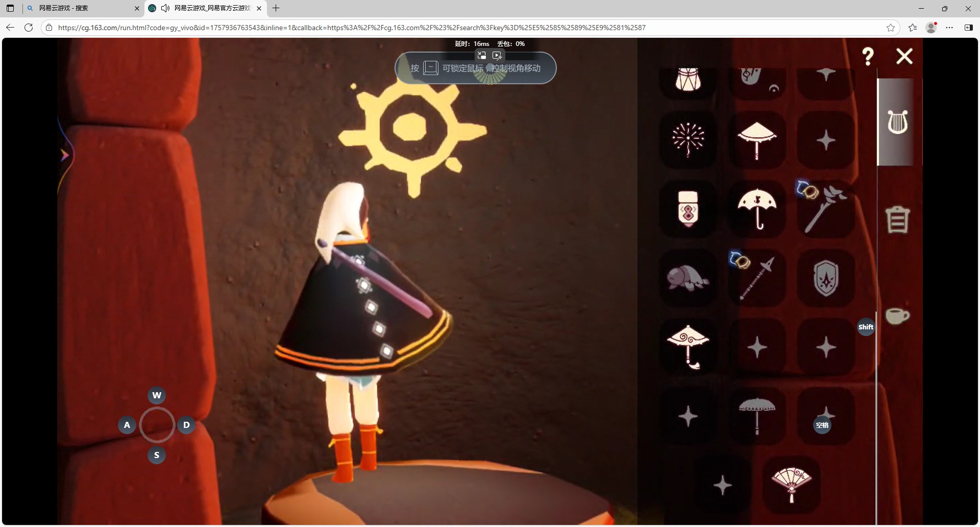This screenshot has height=527, width=980.
Task: Choose the turtle-shaped item
Action: click(x=688, y=278)
